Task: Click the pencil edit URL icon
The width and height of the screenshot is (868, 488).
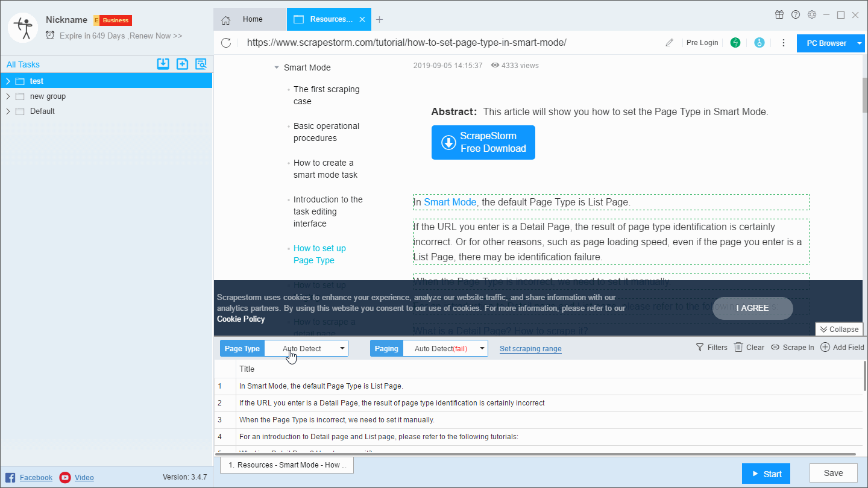Action: tap(669, 43)
